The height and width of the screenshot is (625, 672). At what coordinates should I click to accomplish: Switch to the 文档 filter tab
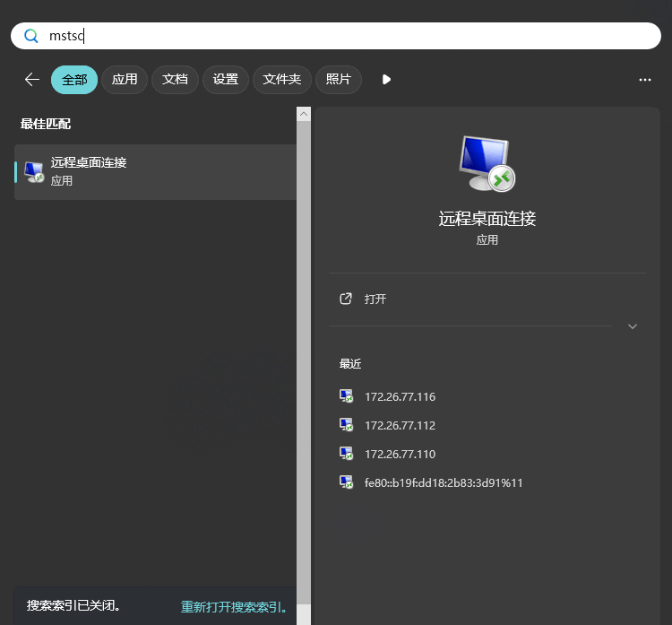pyautogui.click(x=175, y=80)
